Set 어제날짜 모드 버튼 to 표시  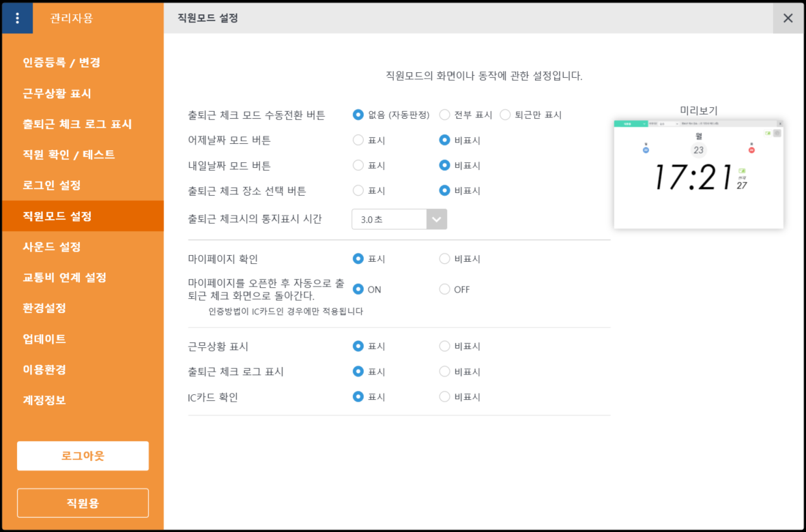click(358, 141)
